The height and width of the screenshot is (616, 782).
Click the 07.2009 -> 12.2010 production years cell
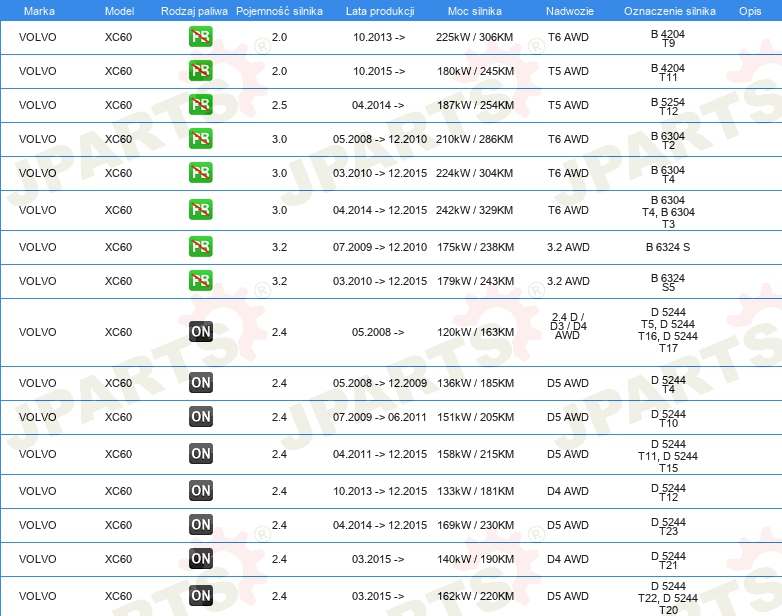(380, 247)
